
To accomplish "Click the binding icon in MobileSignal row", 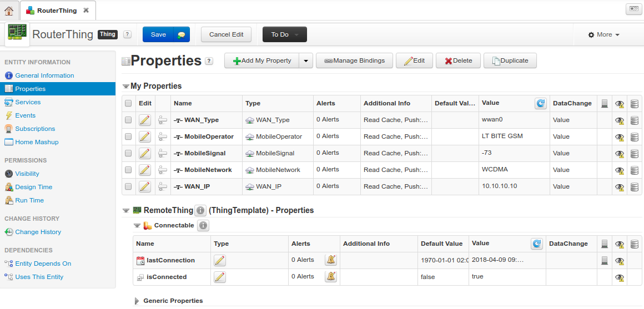I will coord(163,153).
